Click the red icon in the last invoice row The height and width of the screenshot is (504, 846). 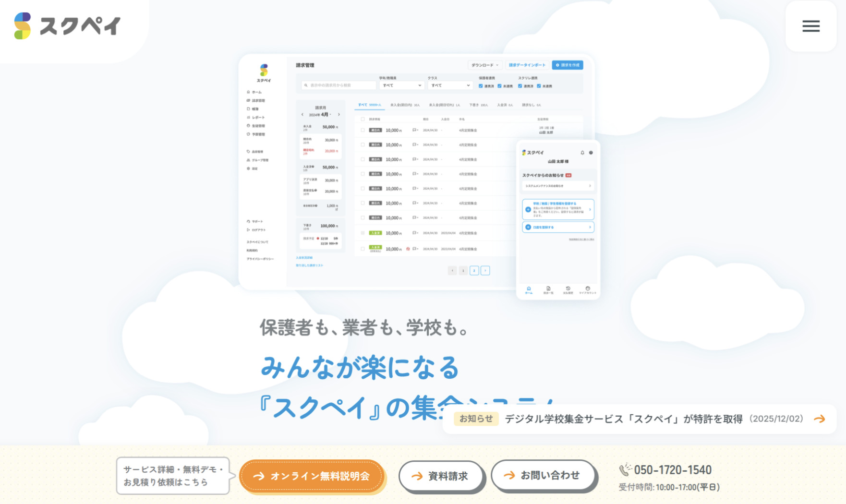coord(408,249)
